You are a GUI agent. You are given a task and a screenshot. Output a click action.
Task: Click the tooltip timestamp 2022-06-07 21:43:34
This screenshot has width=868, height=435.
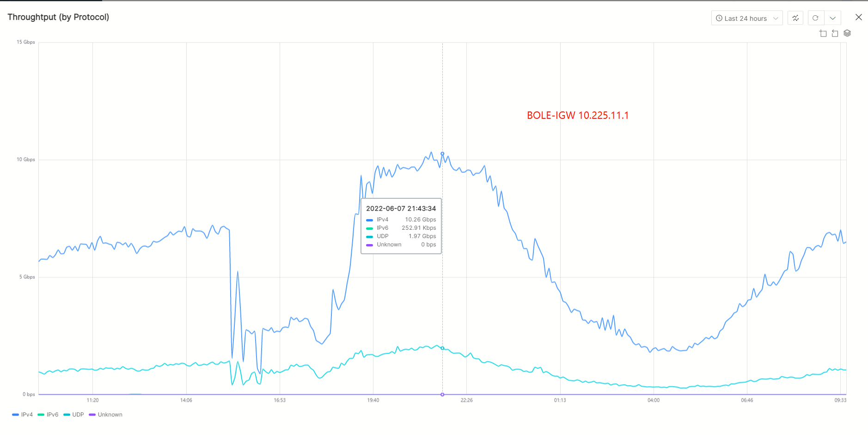point(401,208)
